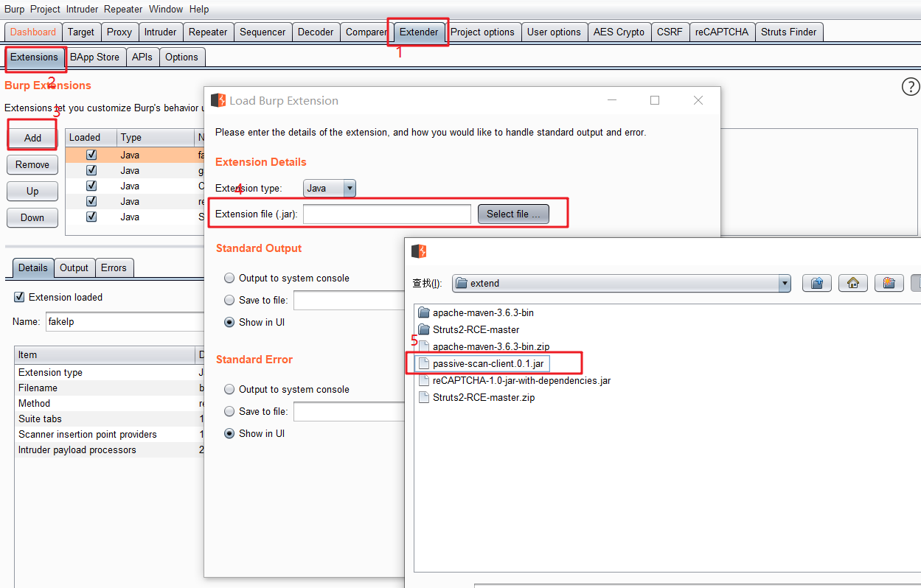Click the help question mark icon

pos(911,87)
